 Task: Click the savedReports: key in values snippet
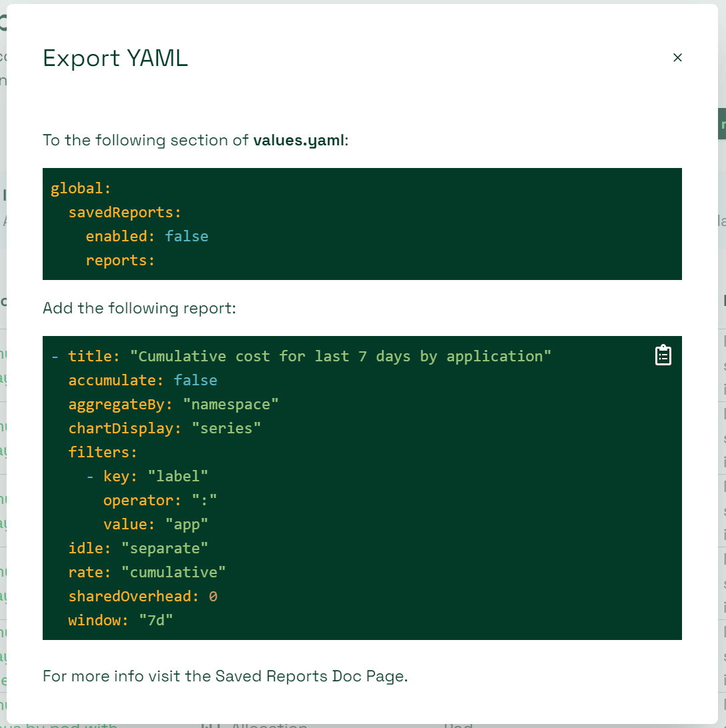pyautogui.click(x=125, y=213)
